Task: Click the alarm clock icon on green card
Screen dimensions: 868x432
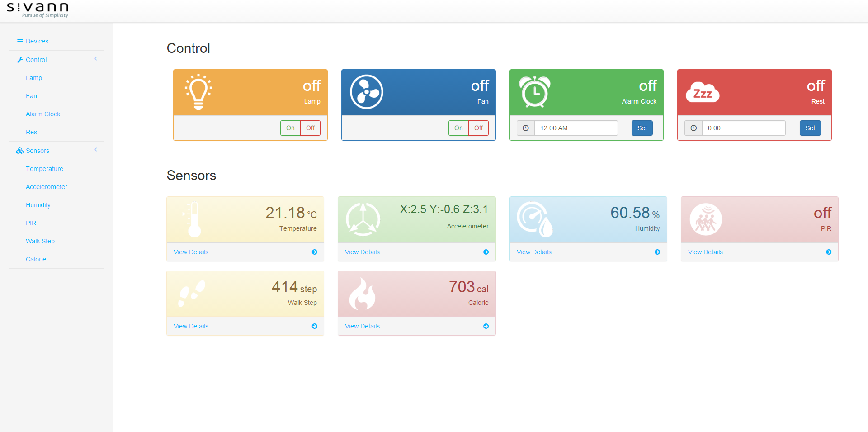Action: [x=535, y=92]
